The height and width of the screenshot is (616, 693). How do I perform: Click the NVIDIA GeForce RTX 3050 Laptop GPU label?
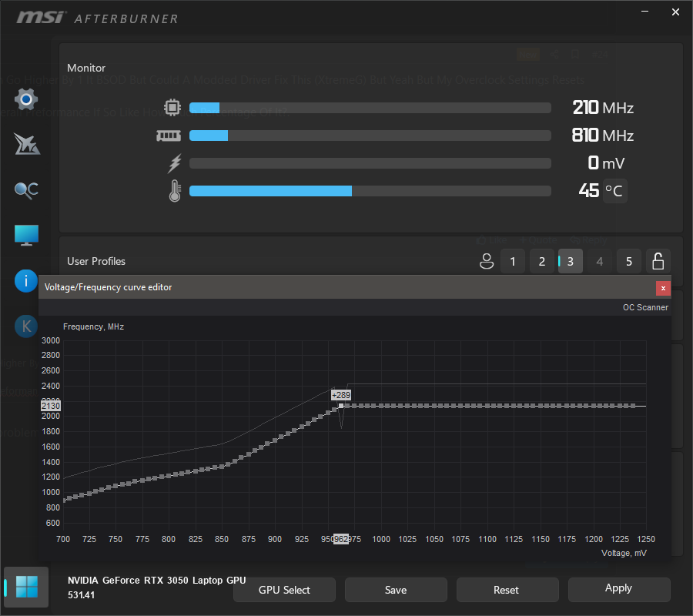point(156,581)
